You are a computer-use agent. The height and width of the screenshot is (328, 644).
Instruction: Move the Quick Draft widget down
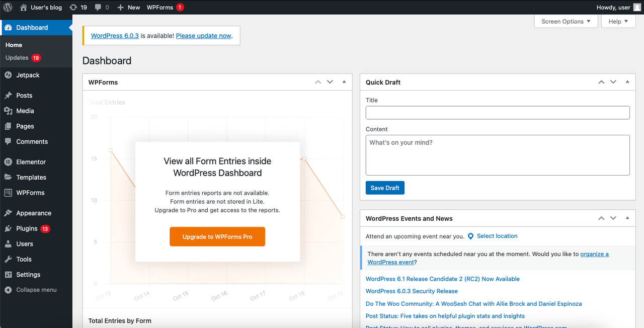[613, 82]
